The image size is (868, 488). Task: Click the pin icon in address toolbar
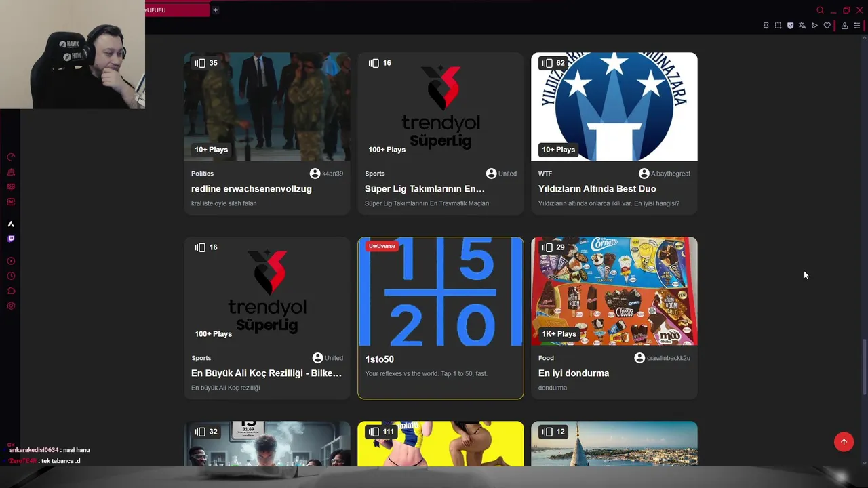(766, 26)
